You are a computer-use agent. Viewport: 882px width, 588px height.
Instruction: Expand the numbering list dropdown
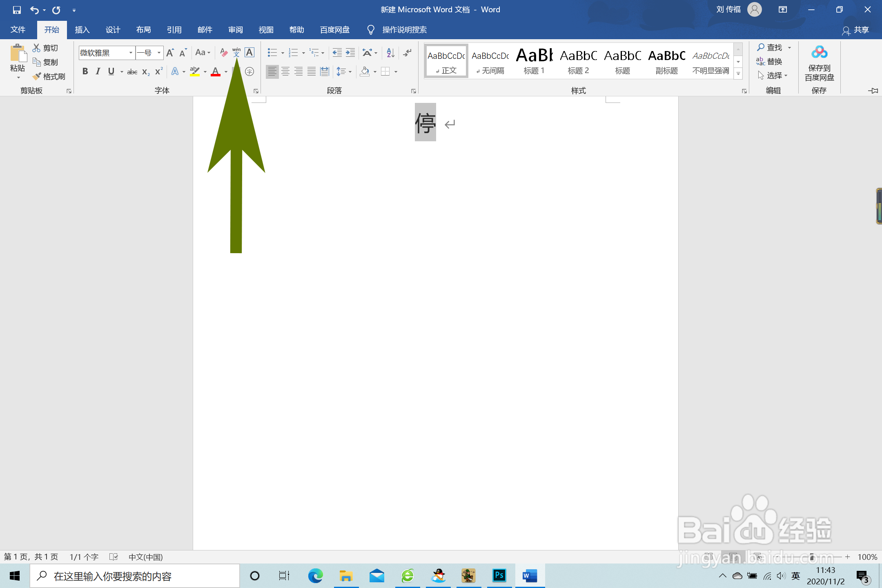[x=303, y=53]
